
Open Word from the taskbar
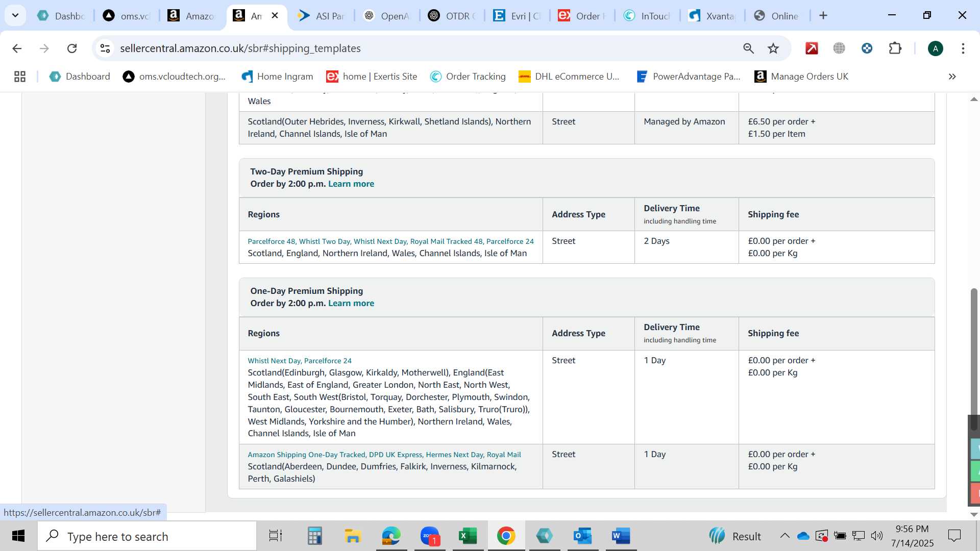coord(621,536)
